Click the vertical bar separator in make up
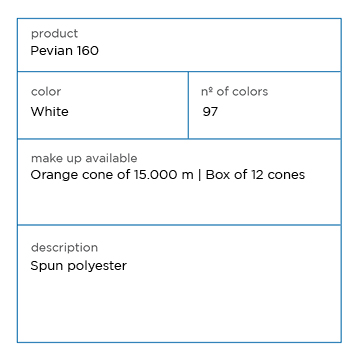The image size is (360, 360). (x=200, y=175)
